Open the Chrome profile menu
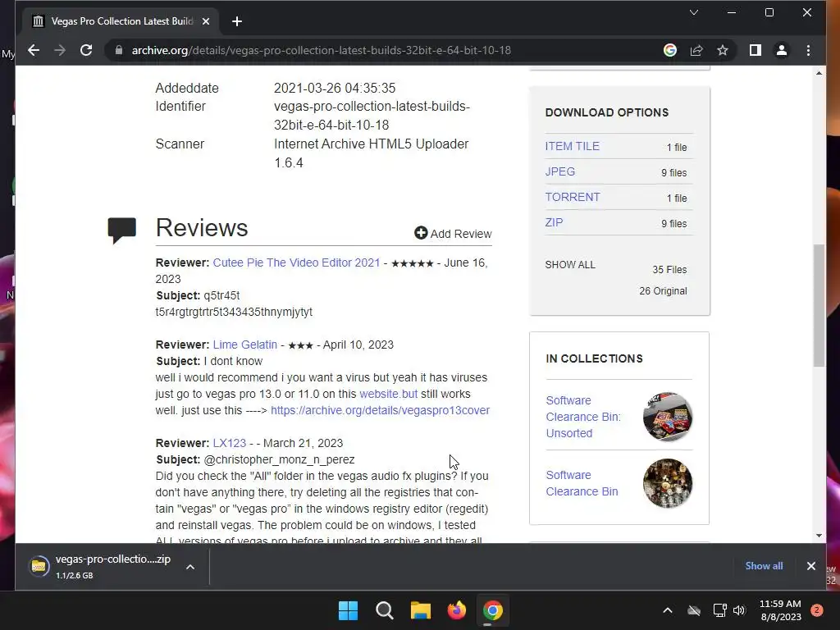This screenshot has height=630, width=840. click(x=782, y=50)
